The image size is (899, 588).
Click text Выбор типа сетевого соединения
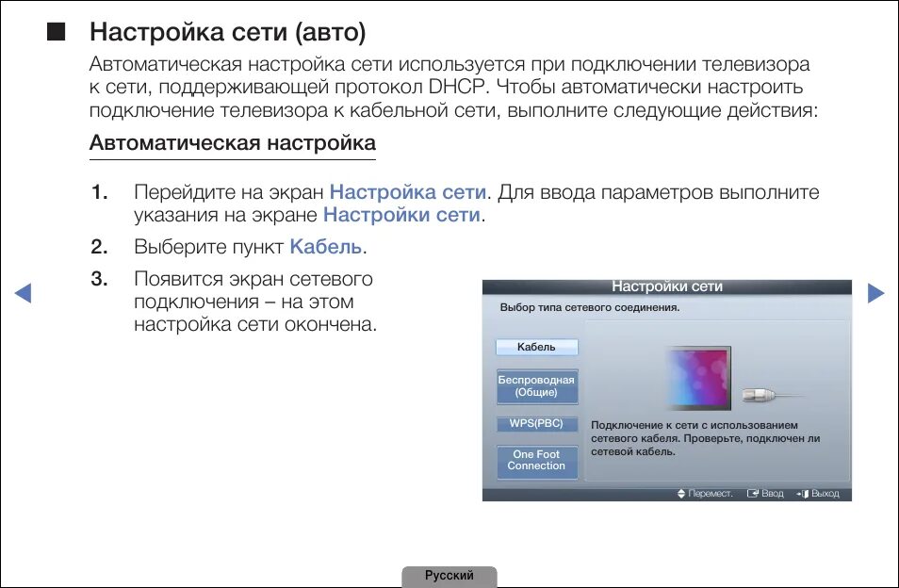click(x=590, y=307)
